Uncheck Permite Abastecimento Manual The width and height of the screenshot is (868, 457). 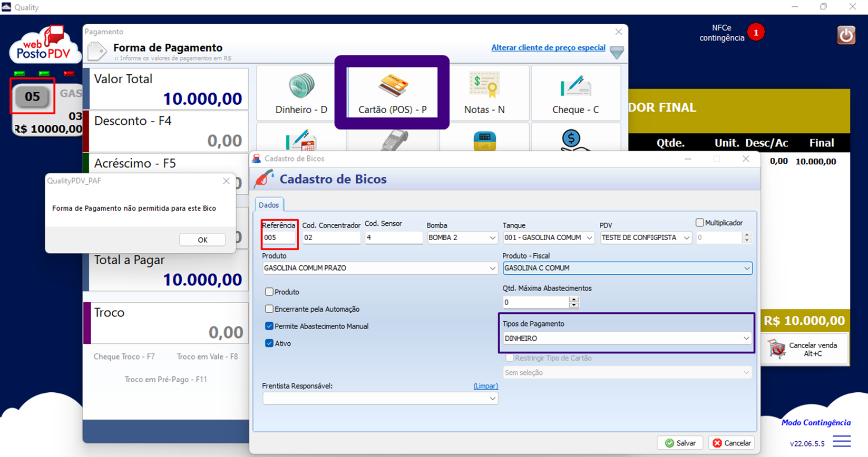pos(269,326)
